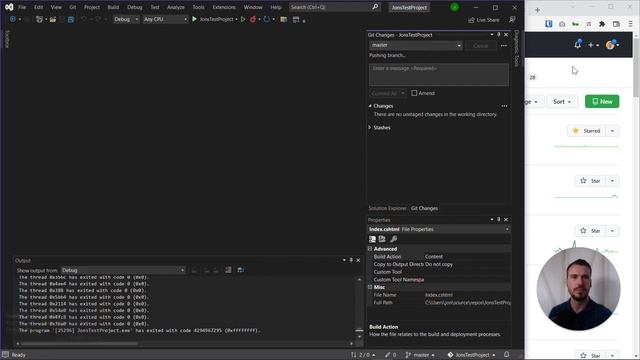Click the Save All toolbar icon
640x360 pixels.
pyautogui.click(x=71, y=19)
